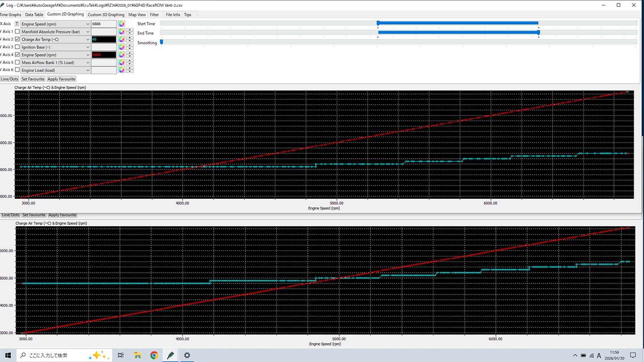644x362 pixels.
Task: Expand the X Axis Engine Speed dropdown
Action: click(x=87, y=24)
